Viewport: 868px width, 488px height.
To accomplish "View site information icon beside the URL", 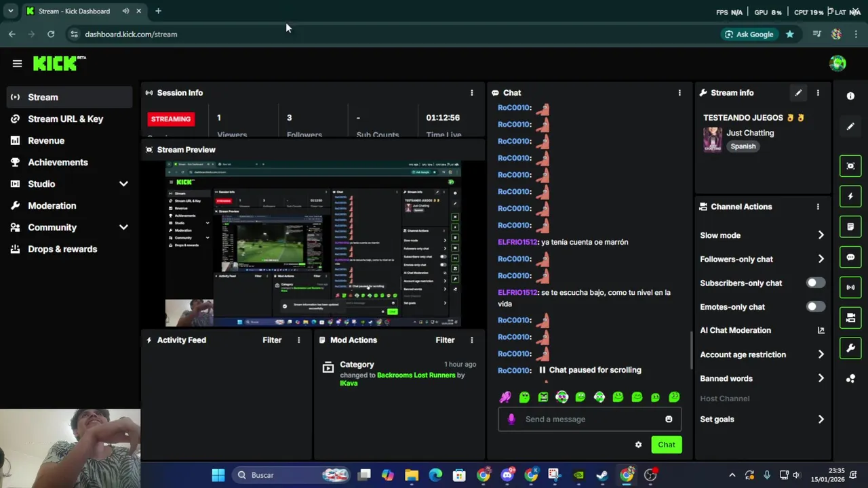I will (74, 34).
